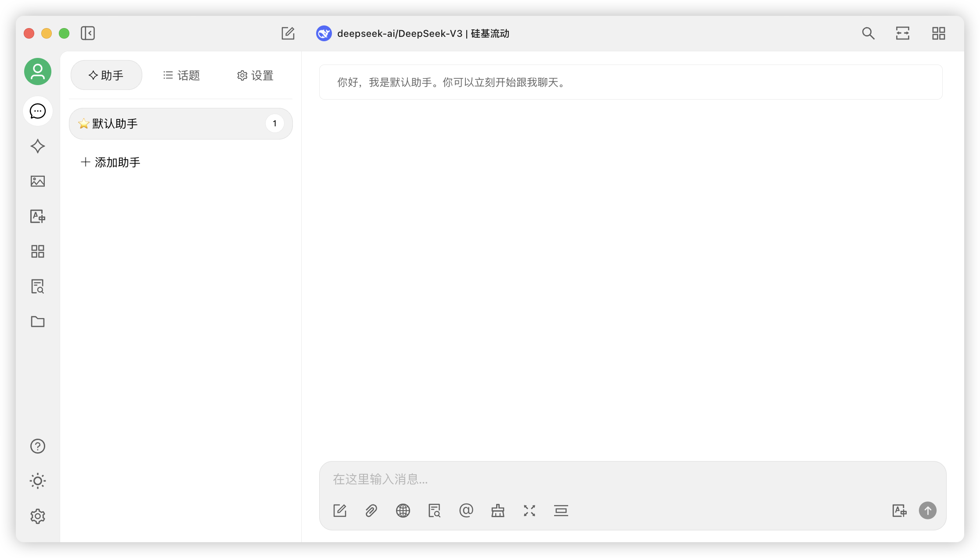Open the agents sparkle icon in sidebar
980x558 pixels.
(x=38, y=146)
